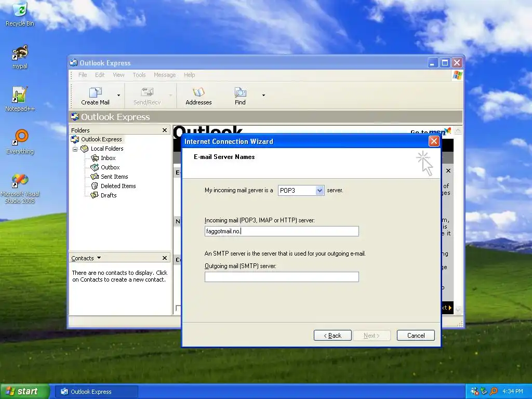Viewport: 532px width, 399px height.
Task: Select the mypal desktop shortcut
Action: [x=20, y=57]
